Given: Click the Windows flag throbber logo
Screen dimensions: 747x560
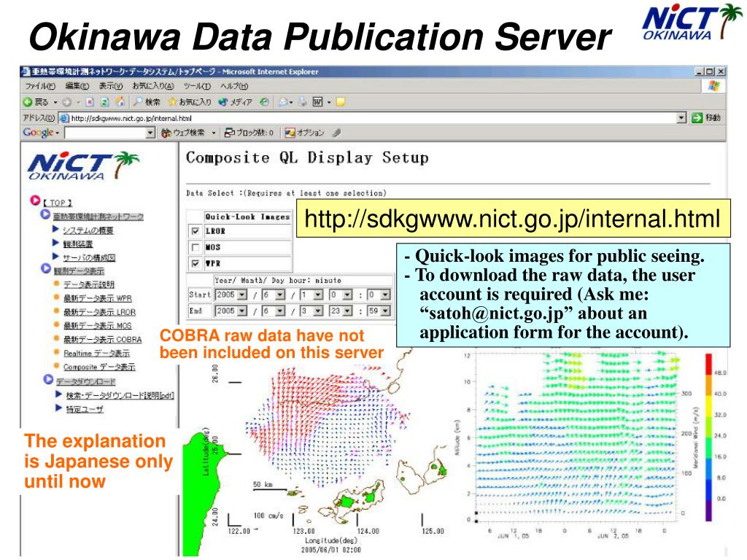Looking at the screenshot, I should click(x=713, y=86).
